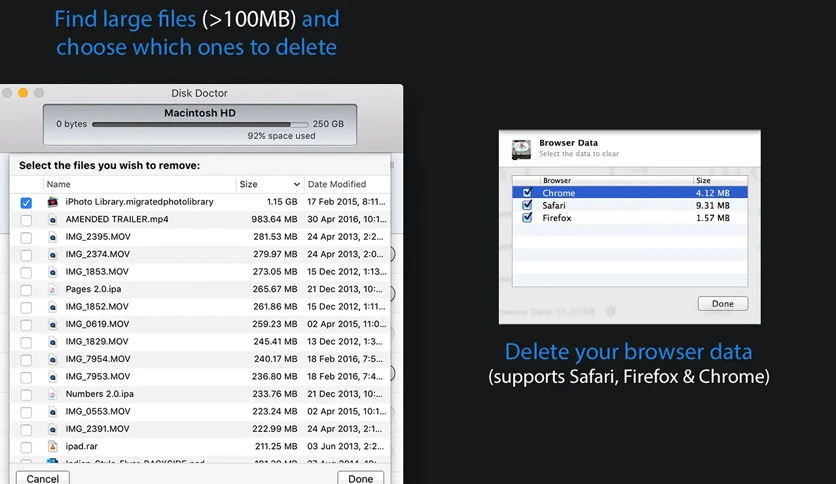The width and height of the screenshot is (836, 484).
Task: Click the IMG_0619.MOV file name
Action: point(97,324)
